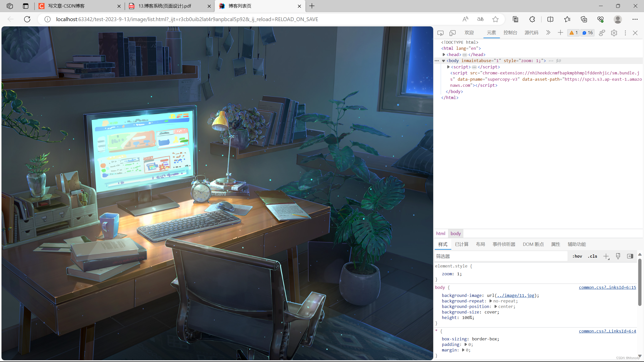Screen dimensions: 644x362
Task: Click the Translate page icon
Action: tap(480, 19)
